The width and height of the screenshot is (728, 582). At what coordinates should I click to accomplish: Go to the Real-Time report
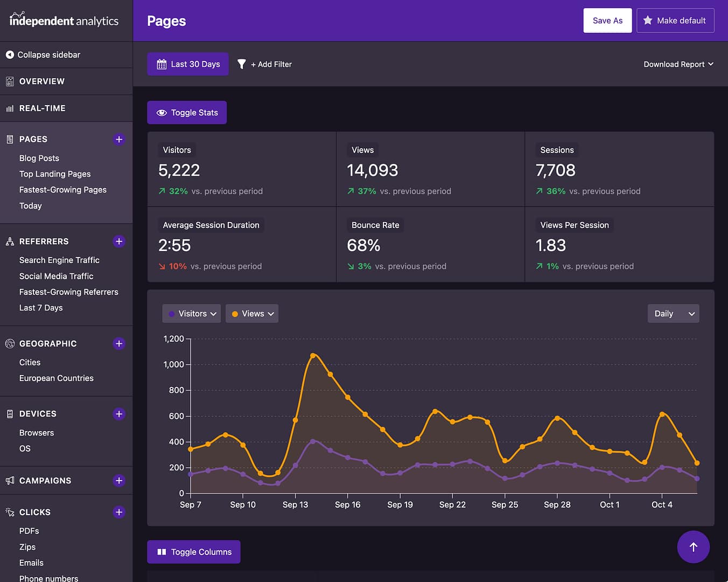click(x=42, y=108)
